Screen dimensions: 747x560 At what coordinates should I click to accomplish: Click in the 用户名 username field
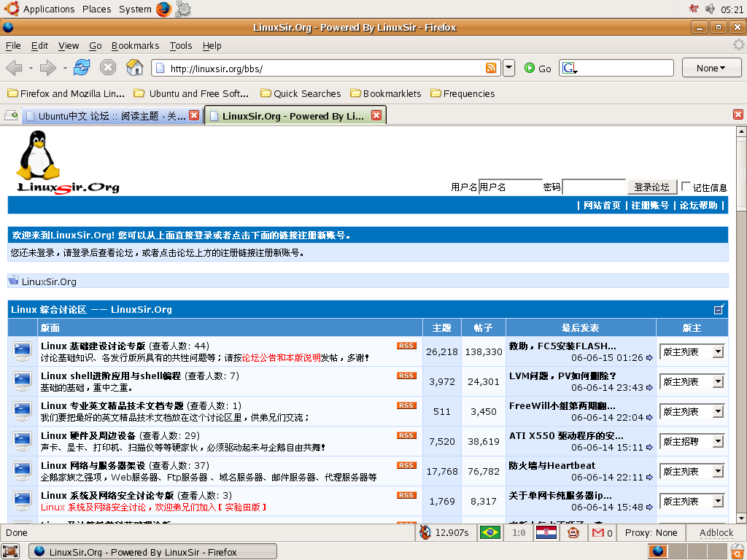(509, 187)
